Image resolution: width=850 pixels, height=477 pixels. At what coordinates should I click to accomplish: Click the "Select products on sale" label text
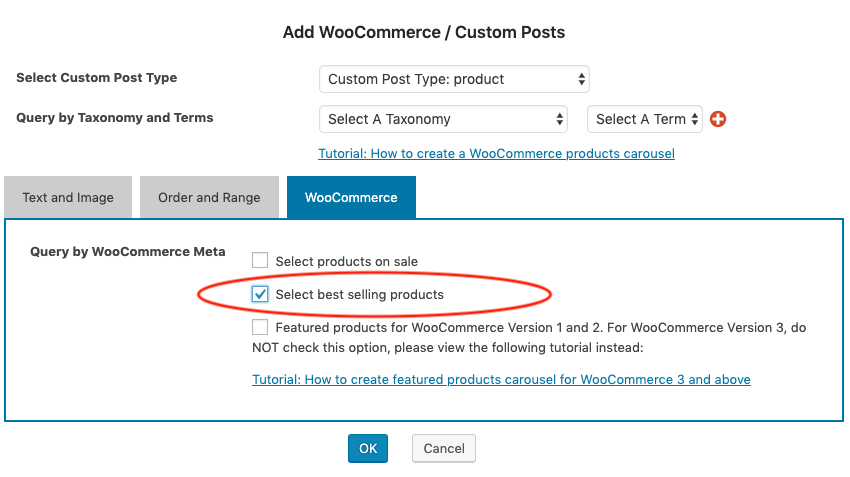(346, 262)
